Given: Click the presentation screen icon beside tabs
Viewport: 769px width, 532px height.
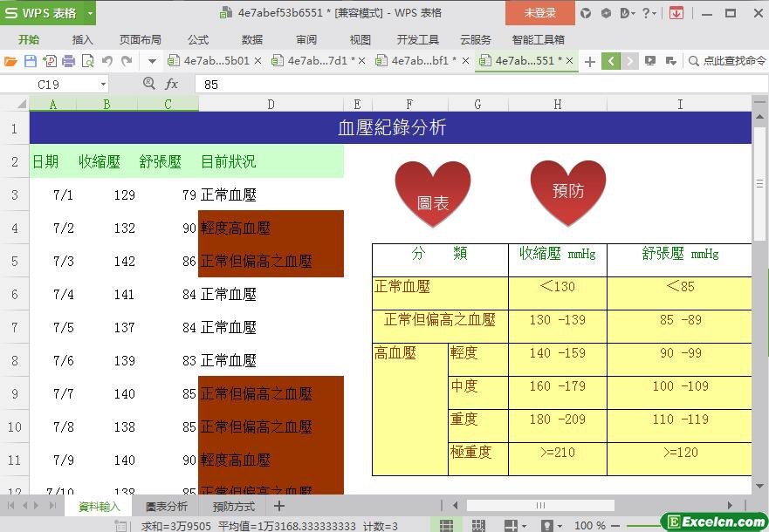Looking at the screenshot, I should pos(650,61).
